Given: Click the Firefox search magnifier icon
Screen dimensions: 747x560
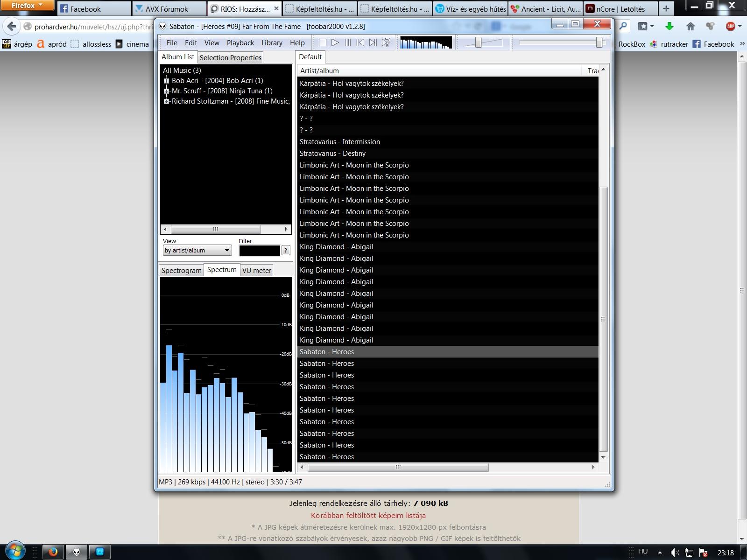Looking at the screenshot, I should [623, 26].
